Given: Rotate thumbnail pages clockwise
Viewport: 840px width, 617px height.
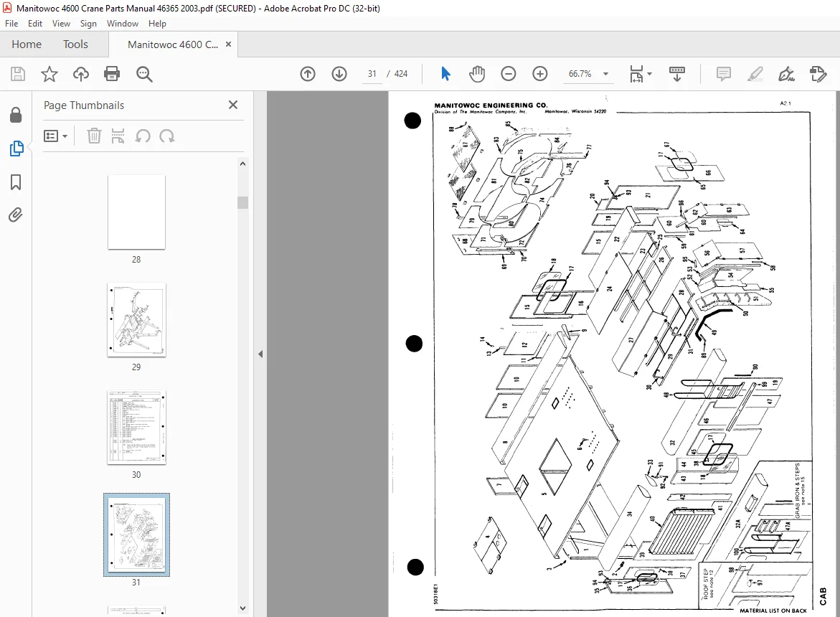Looking at the screenshot, I should [x=167, y=136].
